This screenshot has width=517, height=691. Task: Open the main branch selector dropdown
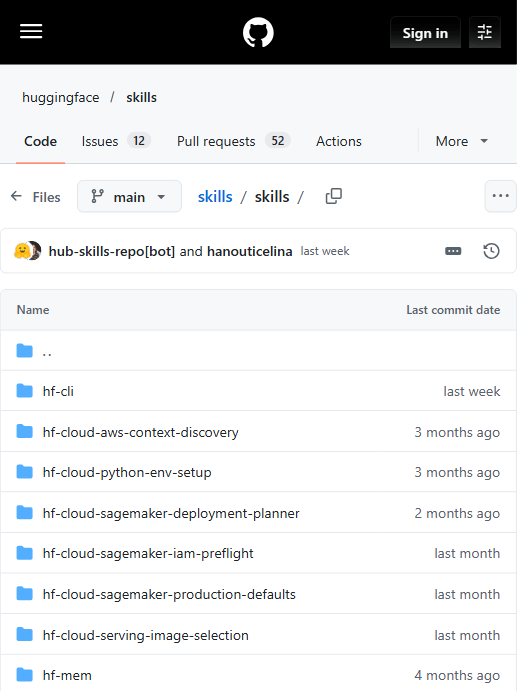129,197
